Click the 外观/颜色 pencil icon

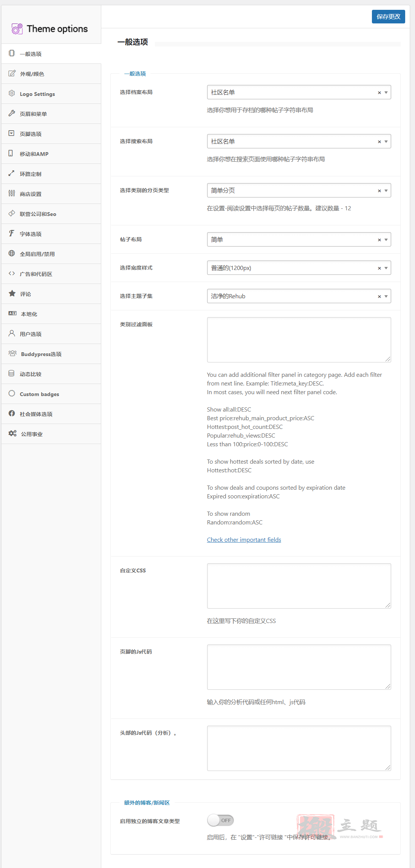12,73
